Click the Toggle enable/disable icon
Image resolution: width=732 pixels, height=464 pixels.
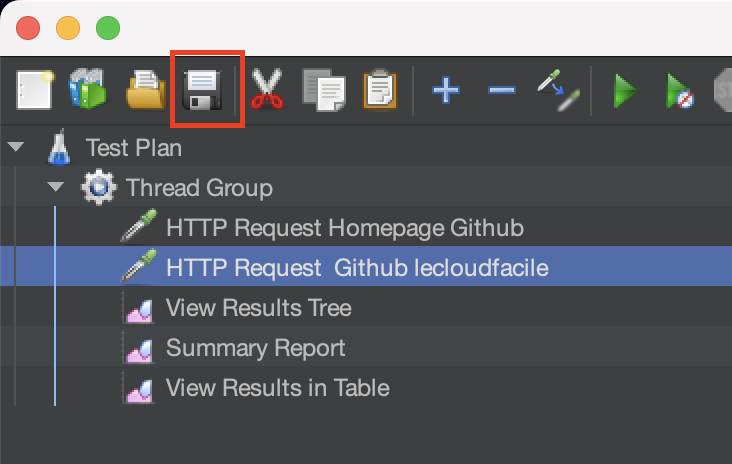click(x=556, y=92)
